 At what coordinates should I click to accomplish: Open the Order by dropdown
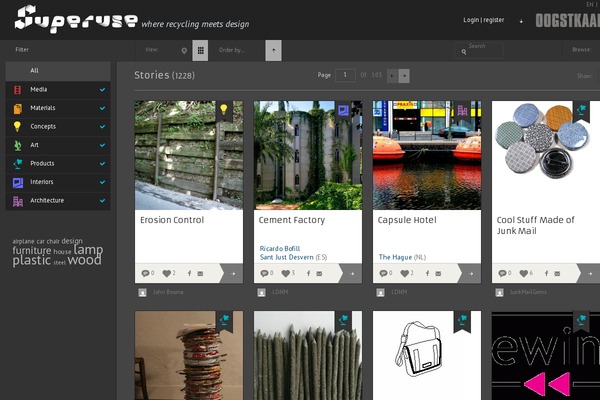[232, 50]
